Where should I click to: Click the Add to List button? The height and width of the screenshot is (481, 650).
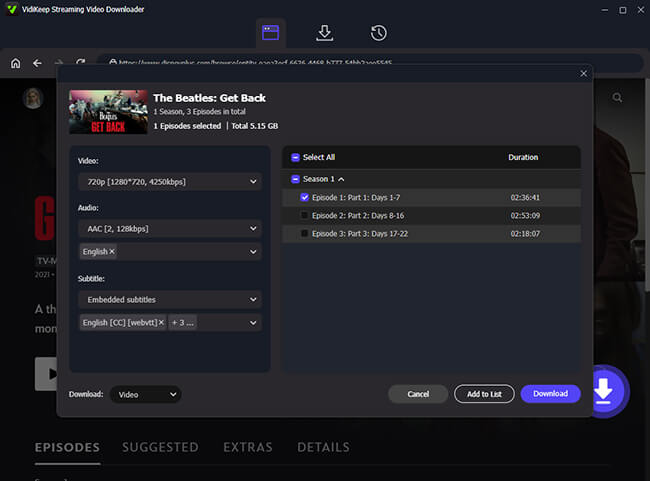click(x=484, y=394)
